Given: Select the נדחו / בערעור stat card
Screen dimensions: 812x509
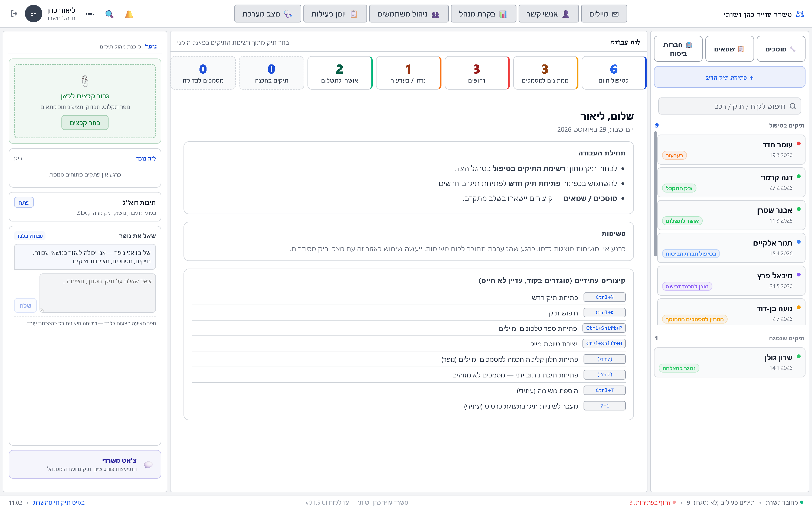Looking at the screenshot, I should [x=408, y=73].
